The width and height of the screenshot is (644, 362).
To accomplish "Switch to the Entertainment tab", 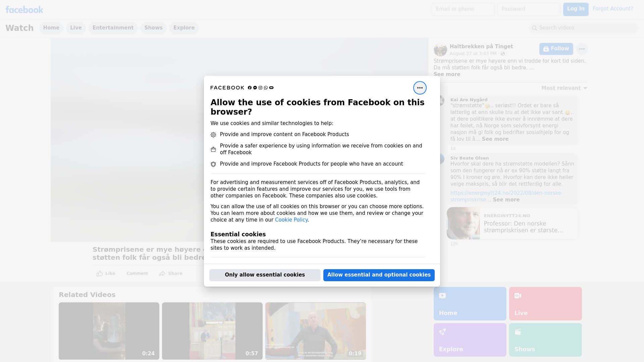I will tap(113, 28).
